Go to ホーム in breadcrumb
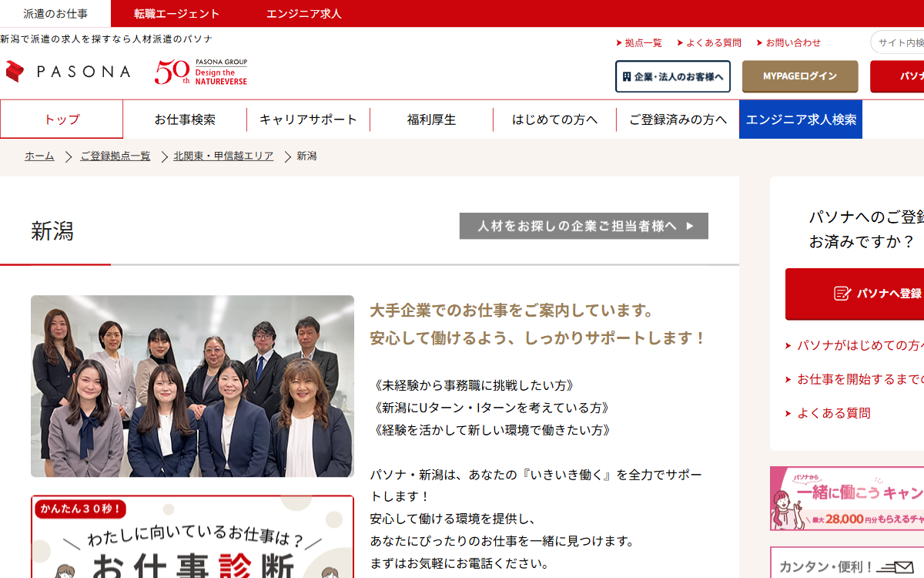Viewport: 924px width, 578px height. click(39, 156)
